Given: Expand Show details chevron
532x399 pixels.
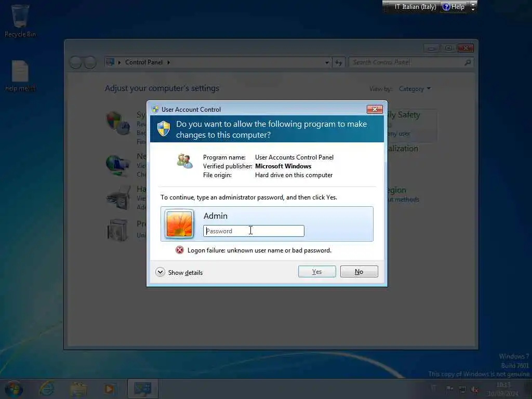Looking at the screenshot, I should click(x=160, y=272).
